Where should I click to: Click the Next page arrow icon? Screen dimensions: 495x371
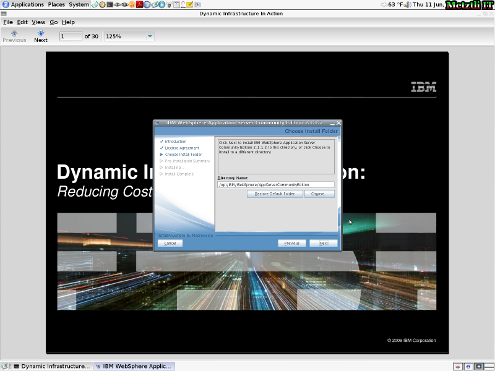tap(41, 33)
